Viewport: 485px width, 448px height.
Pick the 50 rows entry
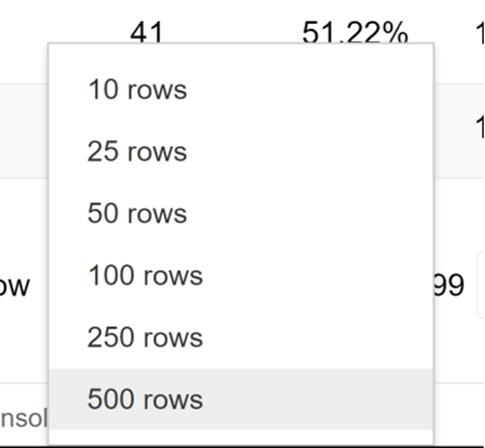[x=241, y=214]
